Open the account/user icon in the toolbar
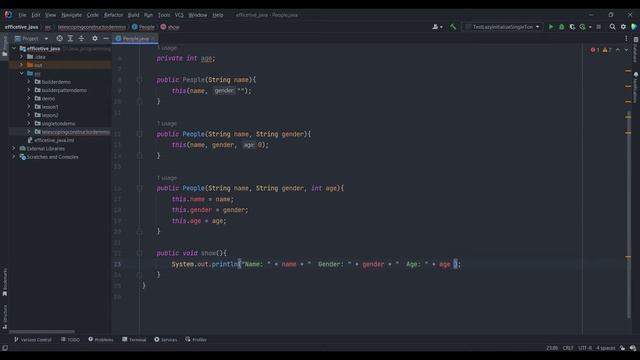The image size is (640, 360). click(x=435, y=27)
